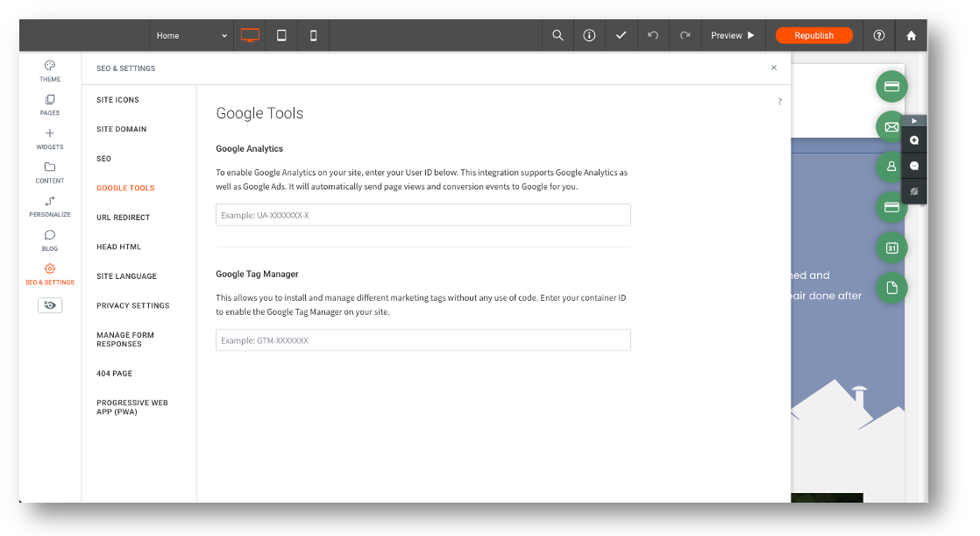Open the SEO settings item

103,159
